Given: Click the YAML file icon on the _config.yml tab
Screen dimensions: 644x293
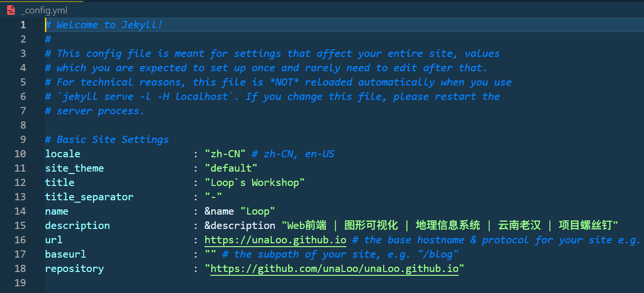Looking at the screenshot, I should 11,10.
